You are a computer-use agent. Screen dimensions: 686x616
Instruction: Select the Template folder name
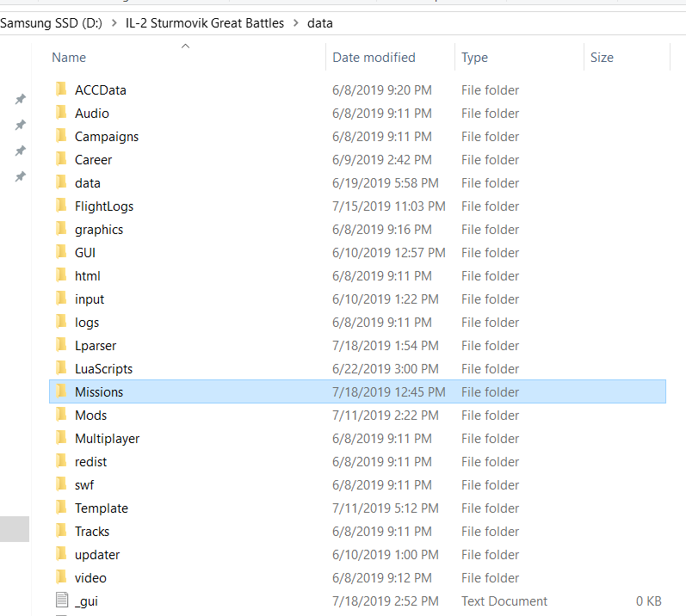point(102,508)
